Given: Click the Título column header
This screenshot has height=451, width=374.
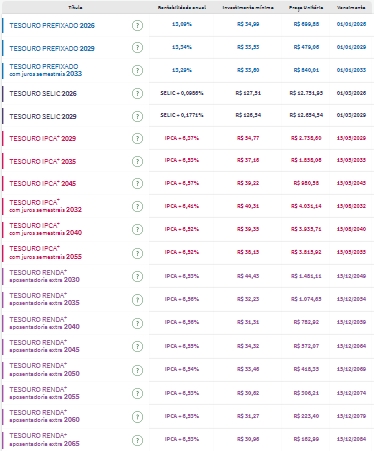Looking at the screenshot, I should (x=75, y=7).
